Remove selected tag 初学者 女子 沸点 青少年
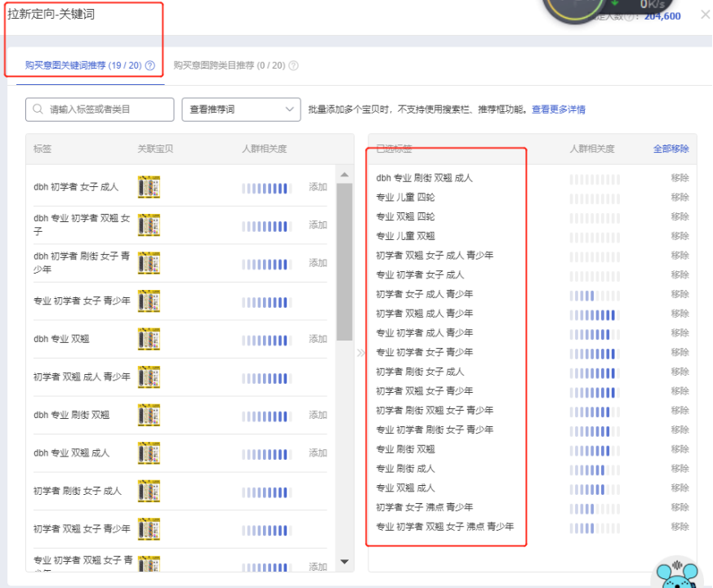This screenshot has height=588, width=713. [x=680, y=507]
